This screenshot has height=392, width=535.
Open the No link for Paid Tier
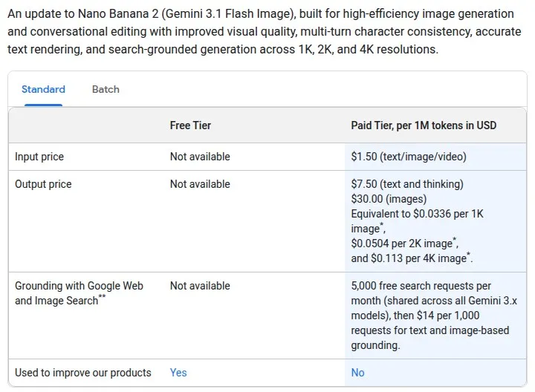pos(357,373)
